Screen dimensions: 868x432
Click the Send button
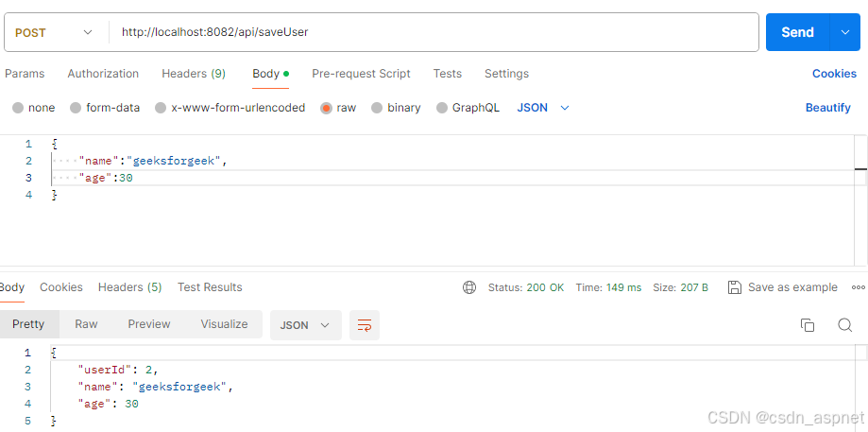tap(798, 32)
